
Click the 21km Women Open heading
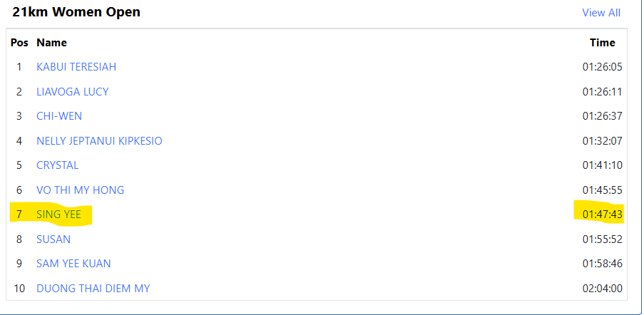(76, 12)
